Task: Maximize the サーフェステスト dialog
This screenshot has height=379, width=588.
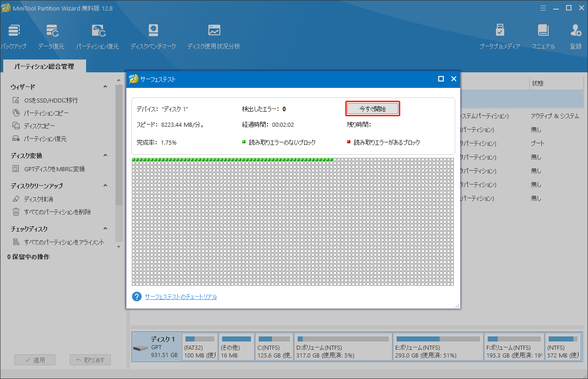Action: 441,79
